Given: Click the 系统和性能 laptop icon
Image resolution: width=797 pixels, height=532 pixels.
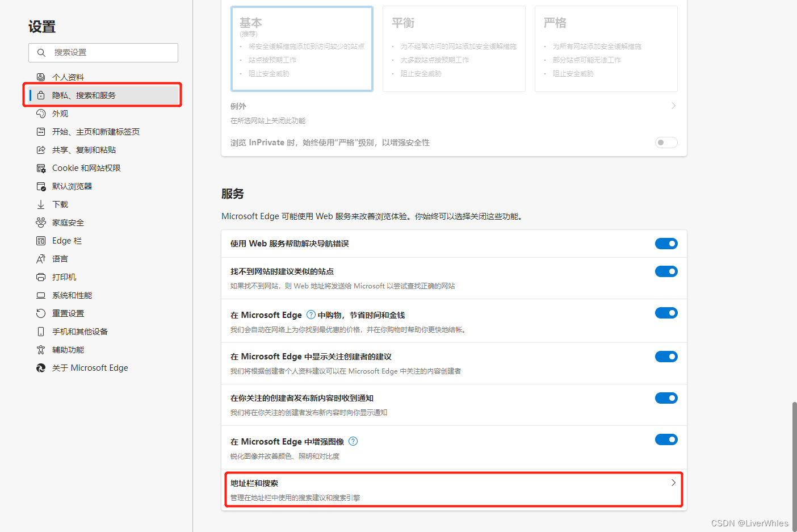Looking at the screenshot, I should (x=41, y=295).
